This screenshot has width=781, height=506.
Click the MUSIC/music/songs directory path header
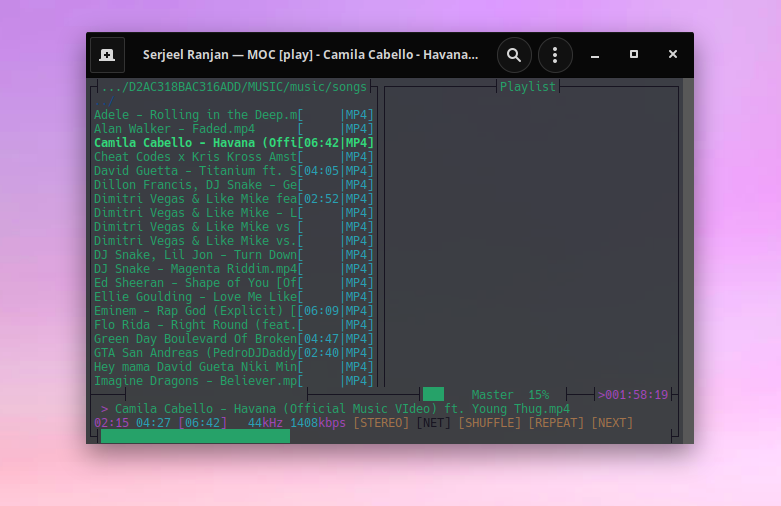pos(234,87)
